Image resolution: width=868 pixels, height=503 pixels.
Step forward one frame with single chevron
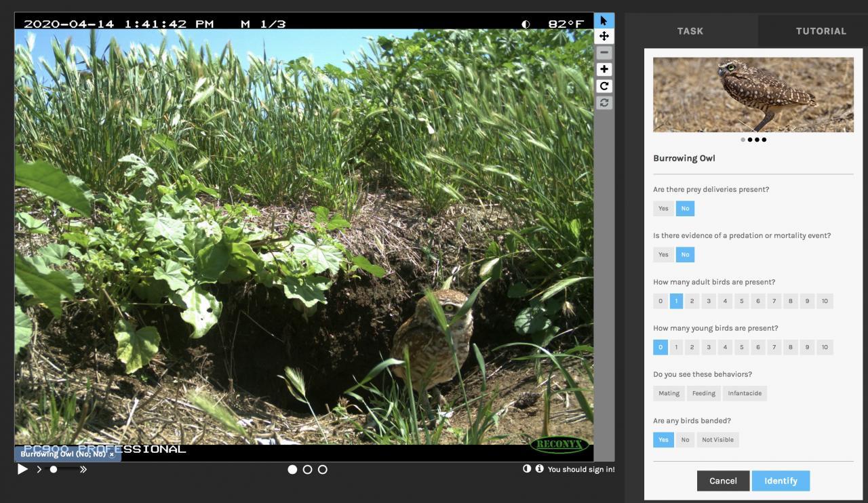39,469
